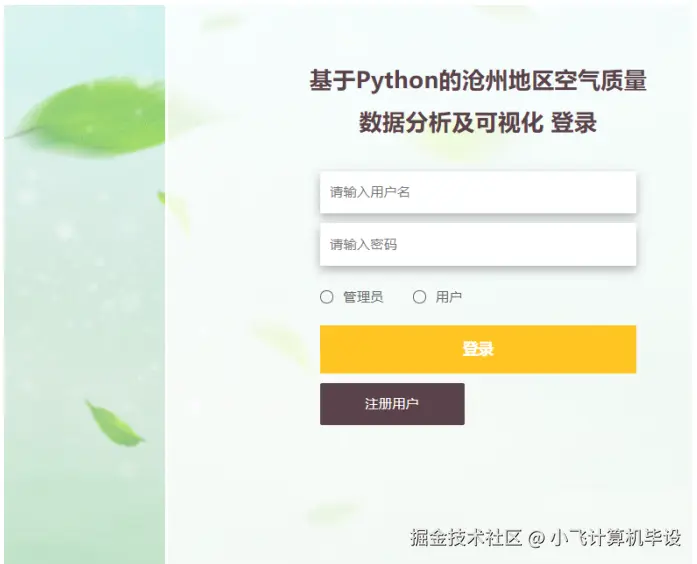Click the 用户 role label text
The height and width of the screenshot is (564, 697).
pos(449,297)
